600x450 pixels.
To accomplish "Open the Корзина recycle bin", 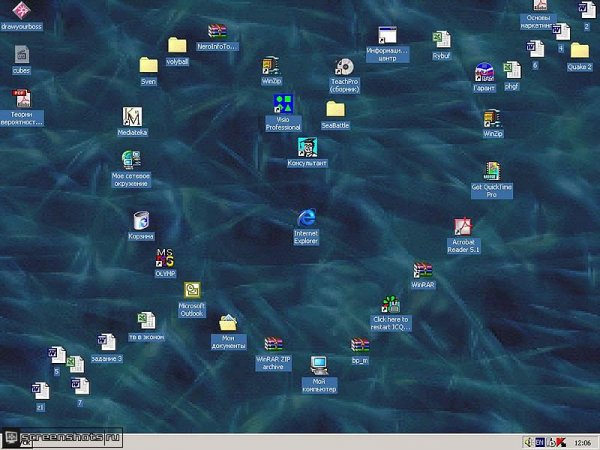I will click(141, 221).
